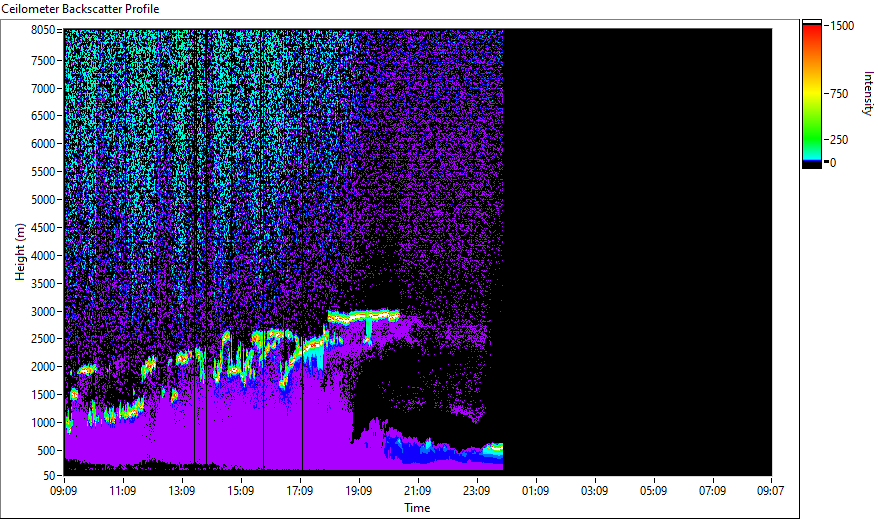Click the 19:09 time tick label
Image resolution: width=878 pixels, height=519 pixels.
pos(359,491)
